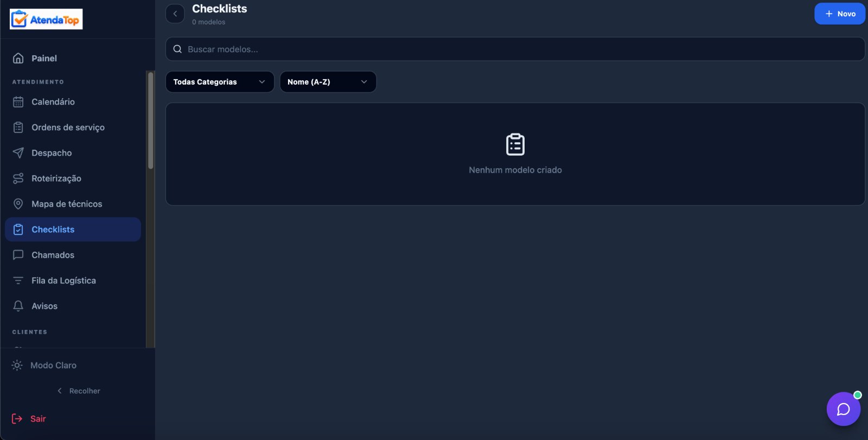Click the "Nenhum modelo criado" text
868x440 pixels.
(515, 170)
